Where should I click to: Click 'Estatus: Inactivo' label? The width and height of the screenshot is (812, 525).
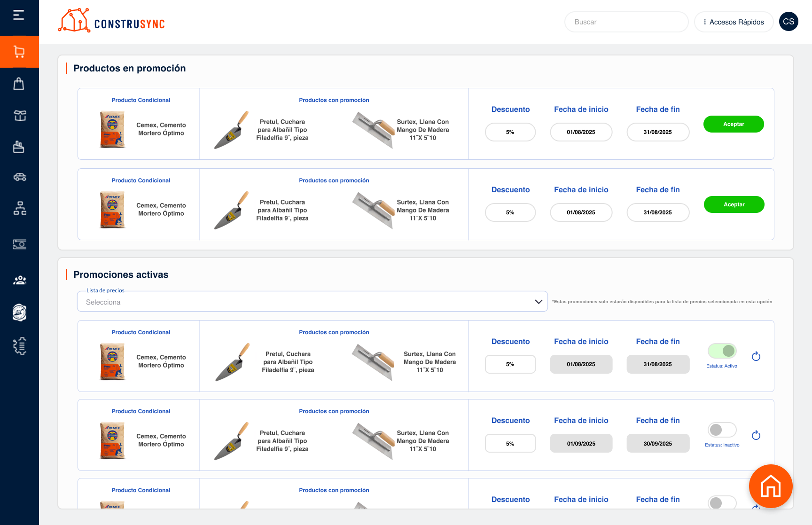coord(722,445)
